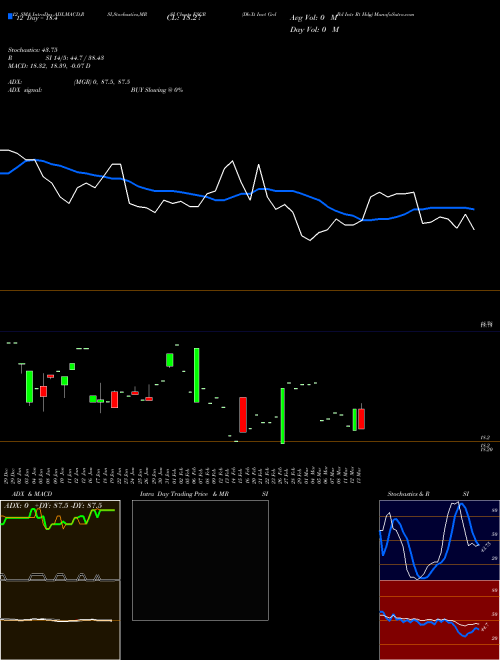Screen dimensions: 500x660
Task: Click the 'SI 14/3: 44.7 / 38.43' value
Action: (x=75, y=58)
